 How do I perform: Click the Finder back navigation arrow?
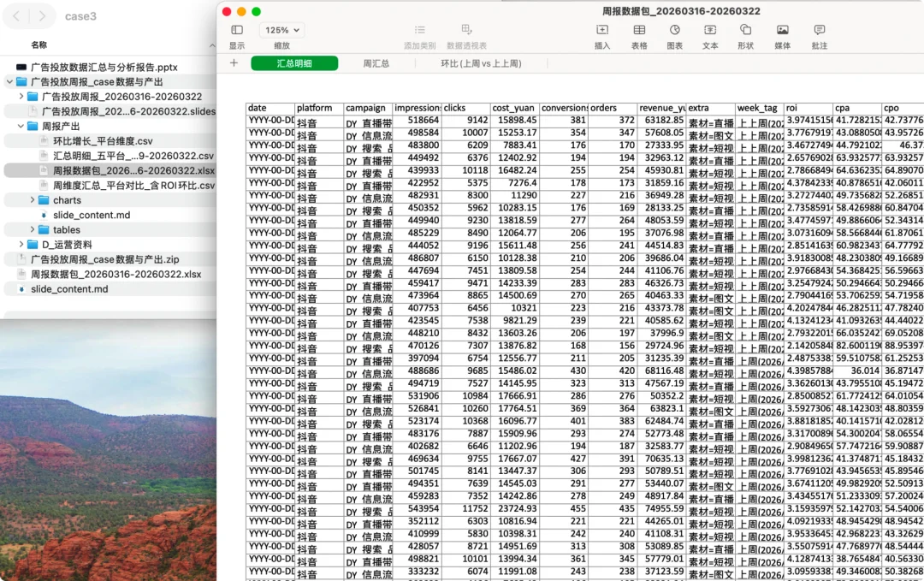coord(15,15)
